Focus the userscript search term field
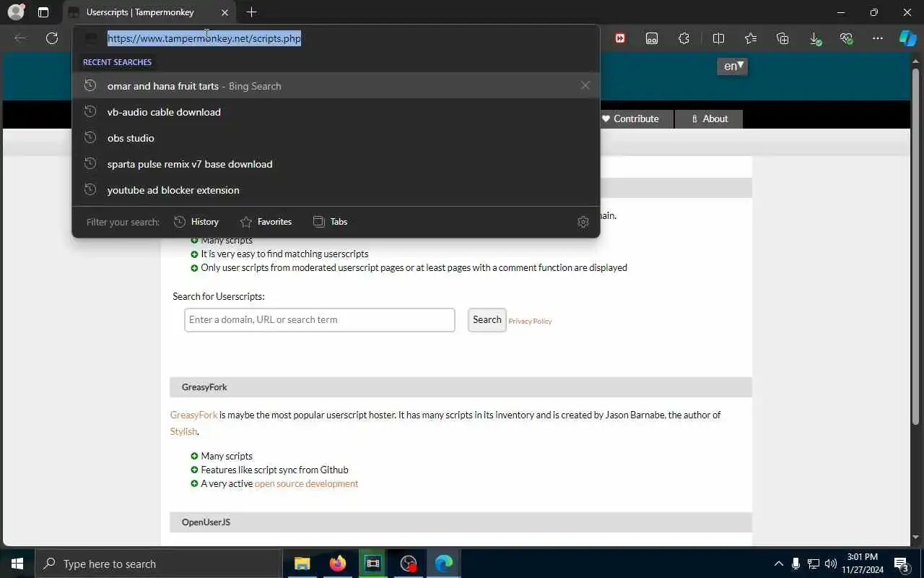This screenshot has width=924, height=578. [x=320, y=320]
